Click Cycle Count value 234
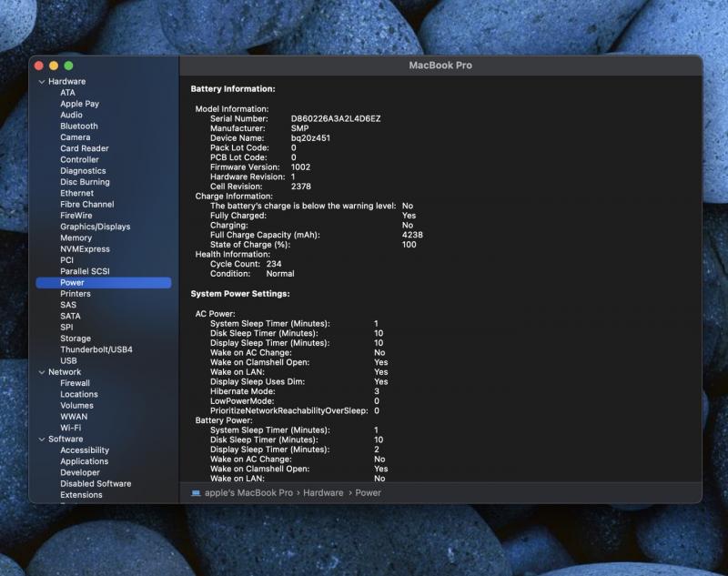Viewport: 728px width, 576px height. [274, 264]
